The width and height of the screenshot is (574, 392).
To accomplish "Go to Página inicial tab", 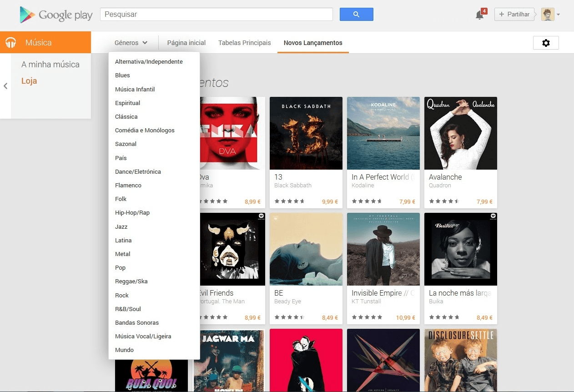I will click(186, 43).
